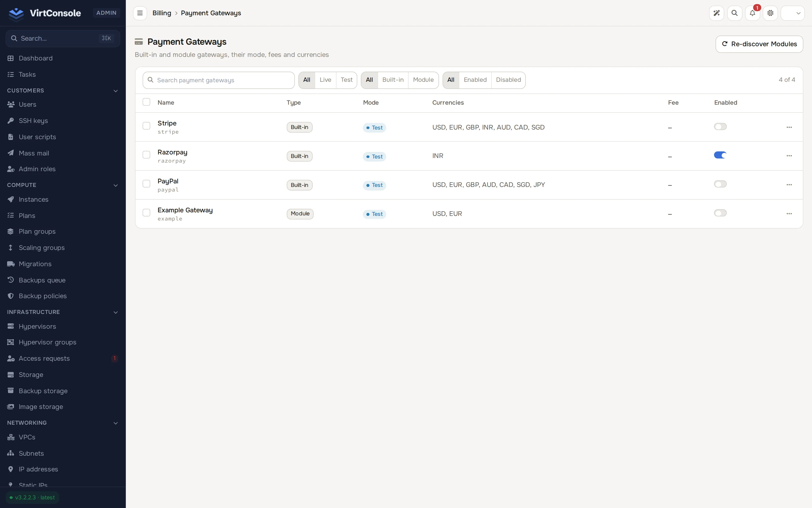Open the Stripe row actions menu
Screen dimensions: 812x508
[789, 127]
